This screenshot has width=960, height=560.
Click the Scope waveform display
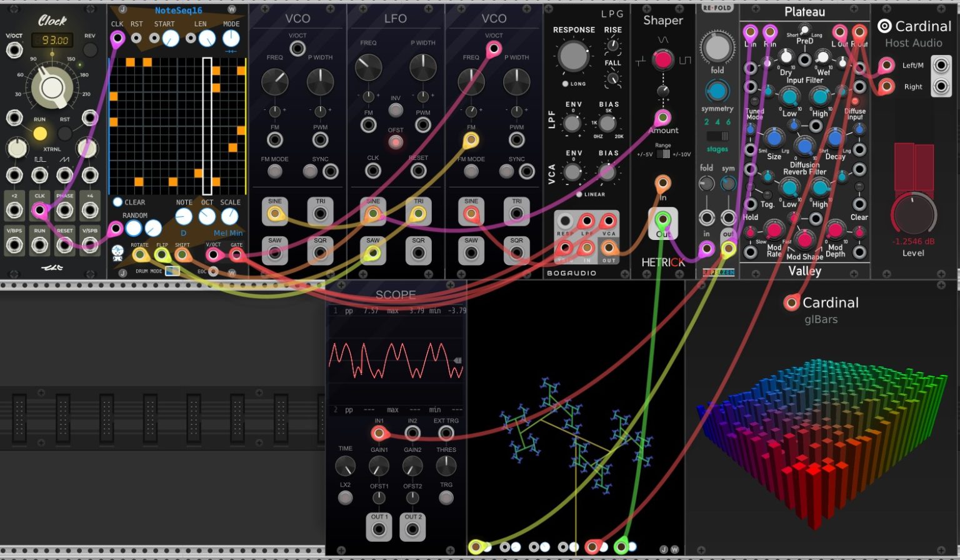(396, 359)
